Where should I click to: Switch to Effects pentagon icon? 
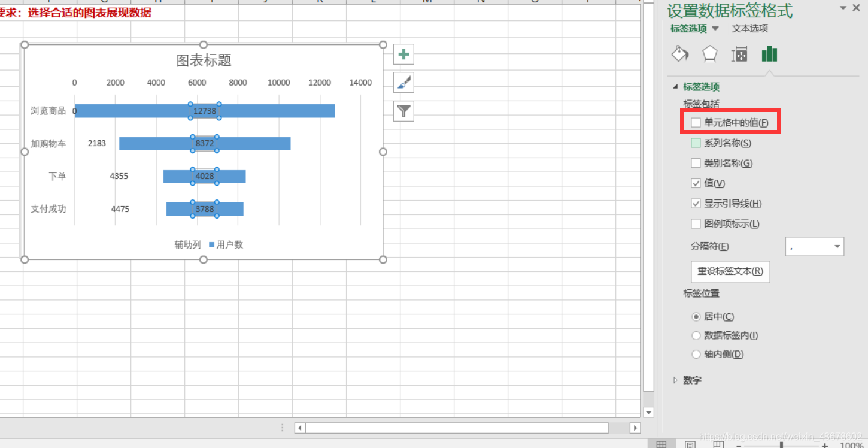point(709,54)
